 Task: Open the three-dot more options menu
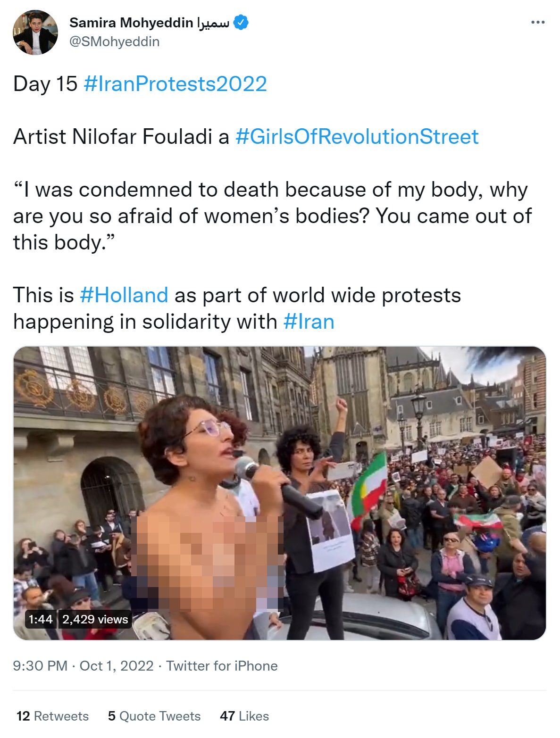tap(537, 22)
